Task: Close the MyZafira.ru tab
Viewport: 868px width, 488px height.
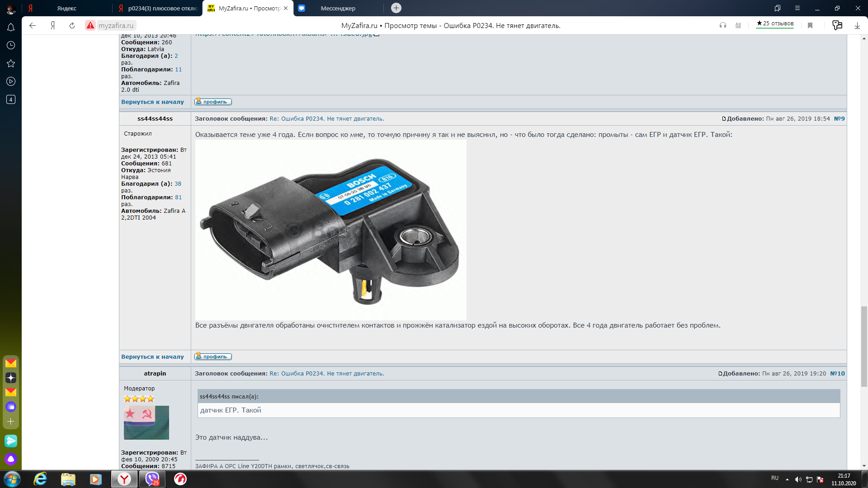Action: click(286, 8)
